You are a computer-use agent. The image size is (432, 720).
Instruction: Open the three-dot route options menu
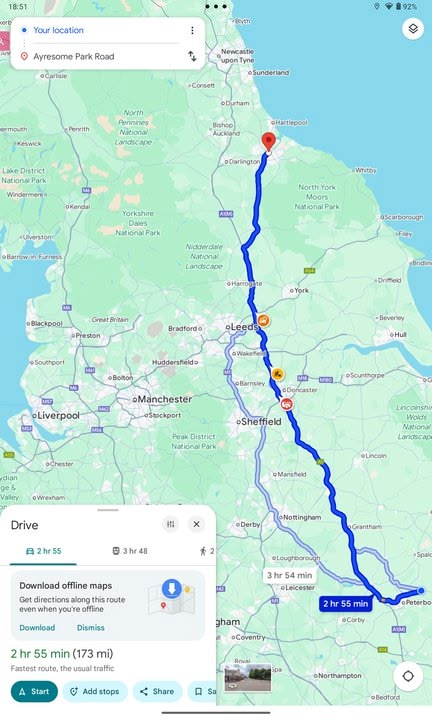pyautogui.click(x=192, y=30)
